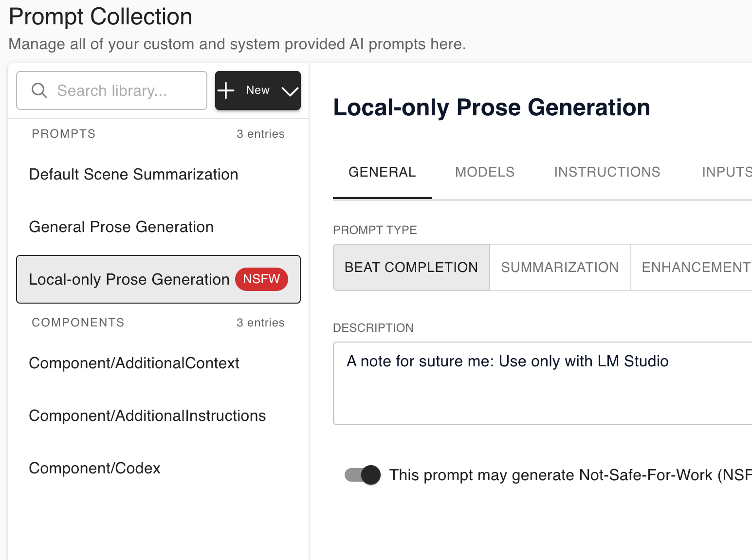
Task: Open the Instructions tab
Action: tap(607, 172)
